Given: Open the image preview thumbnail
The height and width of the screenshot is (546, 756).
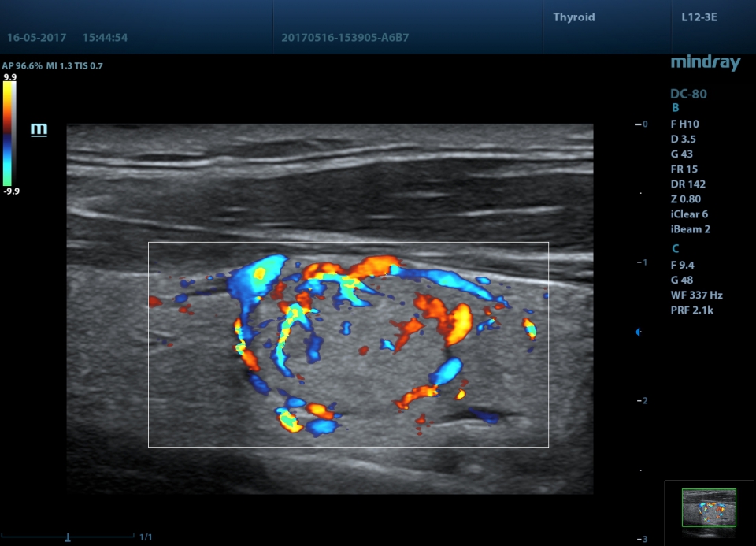Looking at the screenshot, I should 708,508.
